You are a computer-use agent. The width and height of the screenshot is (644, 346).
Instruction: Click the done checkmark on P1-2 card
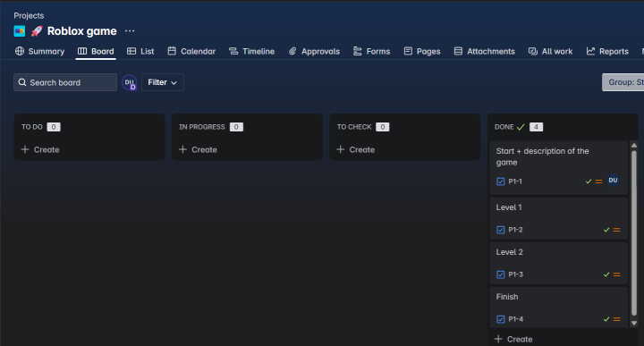(606, 230)
